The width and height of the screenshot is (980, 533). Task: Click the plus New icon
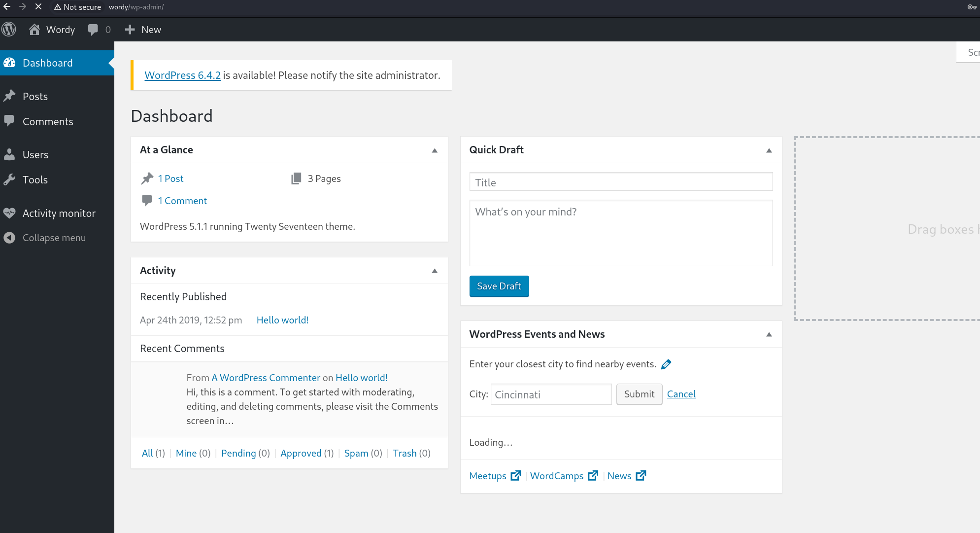130,30
